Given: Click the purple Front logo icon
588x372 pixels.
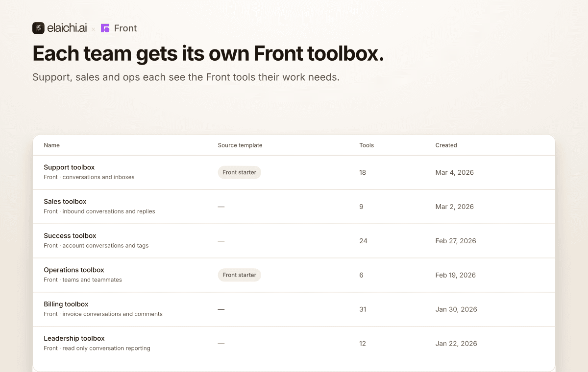Looking at the screenshot, I should click(105, 28).
